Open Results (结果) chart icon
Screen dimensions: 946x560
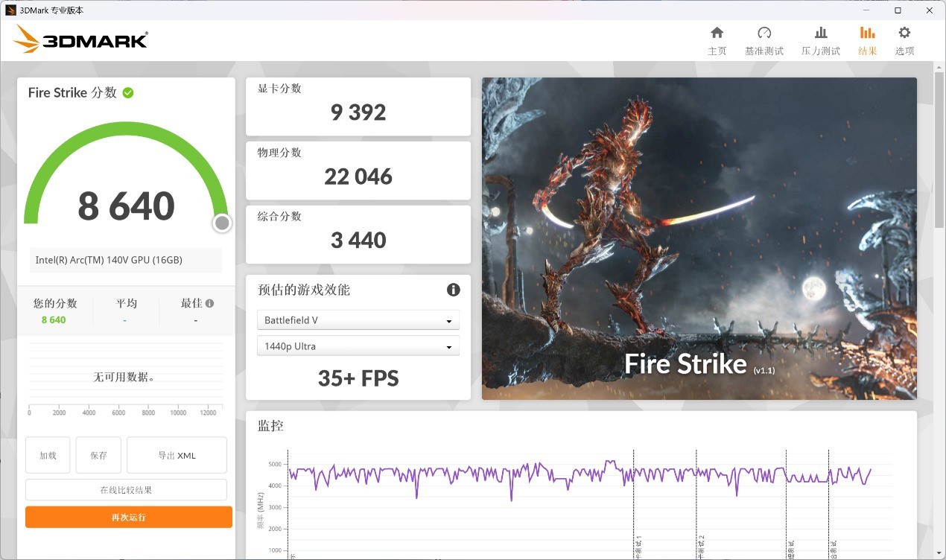pos(867,33)
